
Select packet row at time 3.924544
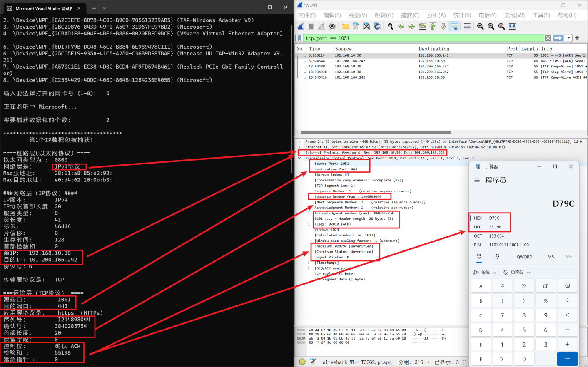441,61
